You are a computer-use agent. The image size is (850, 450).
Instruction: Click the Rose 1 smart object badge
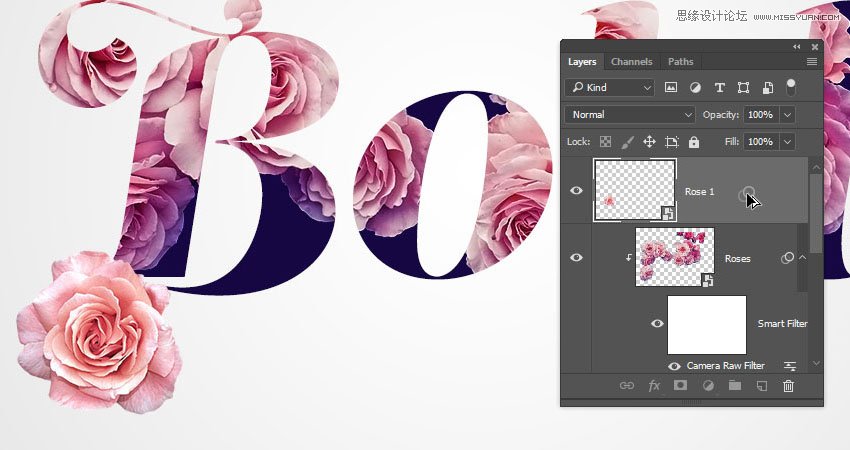[668, 214]
